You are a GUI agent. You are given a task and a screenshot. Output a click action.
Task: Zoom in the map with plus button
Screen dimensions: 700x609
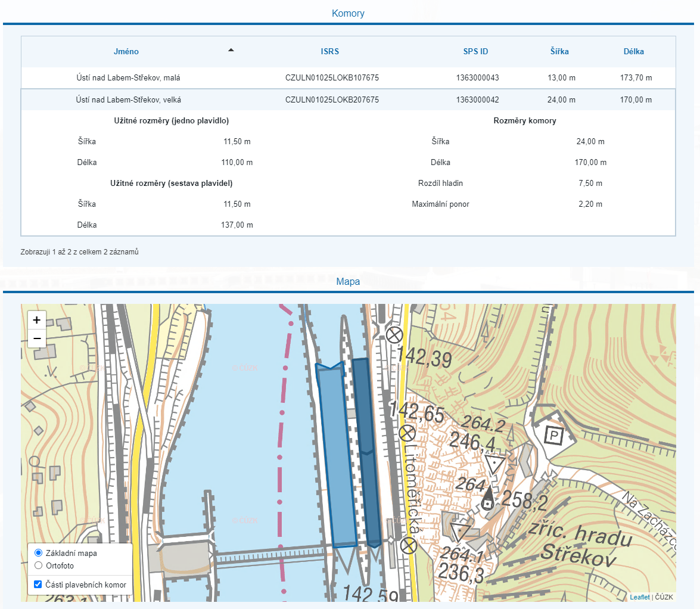coord(37,319)
